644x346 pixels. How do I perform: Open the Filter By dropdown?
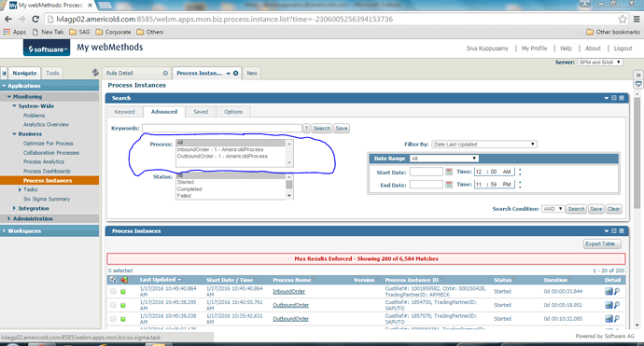[x=484, y=144]
